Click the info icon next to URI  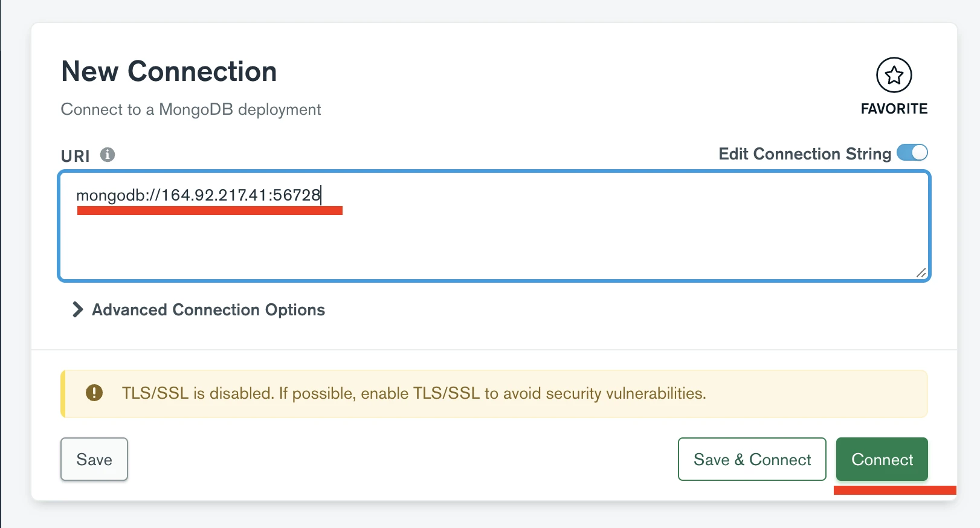click(108, 155)
